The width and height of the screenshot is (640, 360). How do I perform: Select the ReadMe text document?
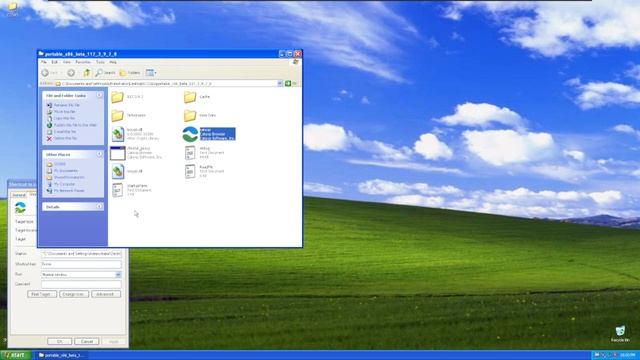(x=203, y=171)
